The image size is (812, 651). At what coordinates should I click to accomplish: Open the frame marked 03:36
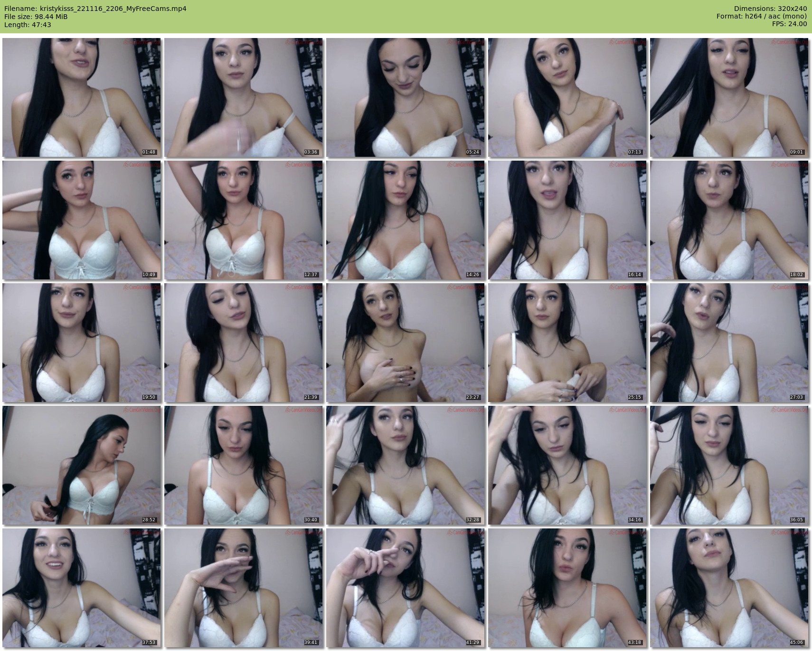click(243, 97)
